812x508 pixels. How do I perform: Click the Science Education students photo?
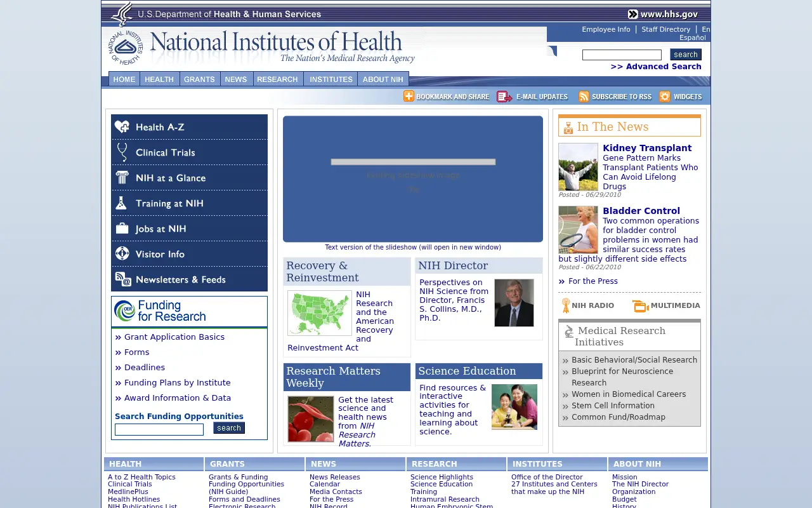click(514, 407)
